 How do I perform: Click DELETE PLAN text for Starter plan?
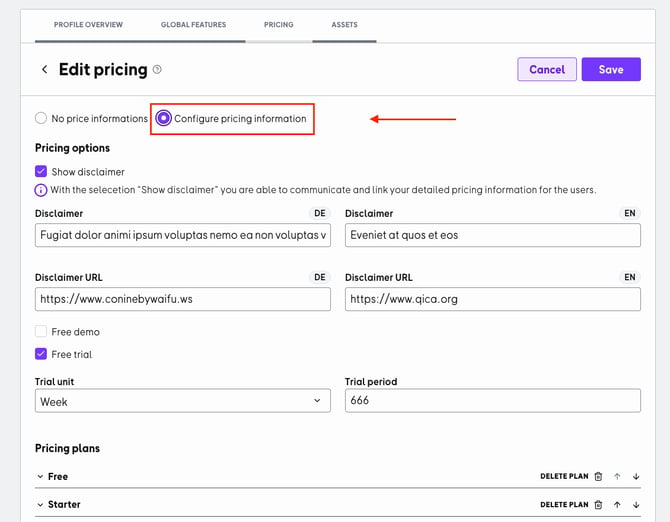pyautogui.click(x=564, y=504)
